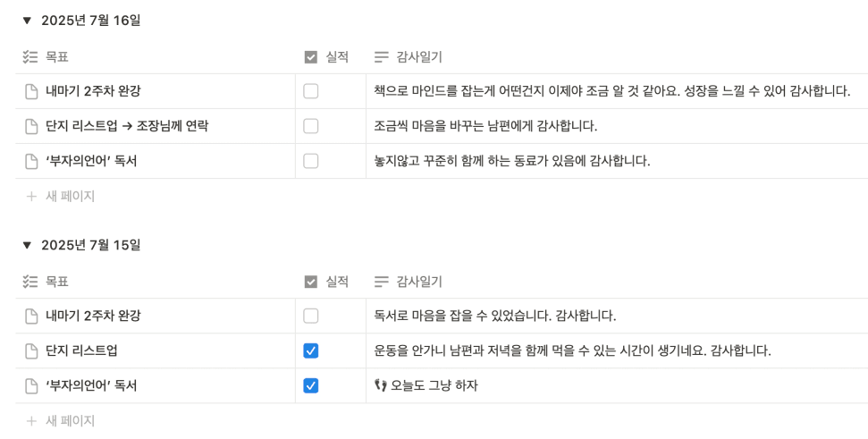Image resolution: width=868 pixels, height=439 pixels.
Task: Click the 목표 checklist icon in July 16 table header
Action: tap(29, 57)
